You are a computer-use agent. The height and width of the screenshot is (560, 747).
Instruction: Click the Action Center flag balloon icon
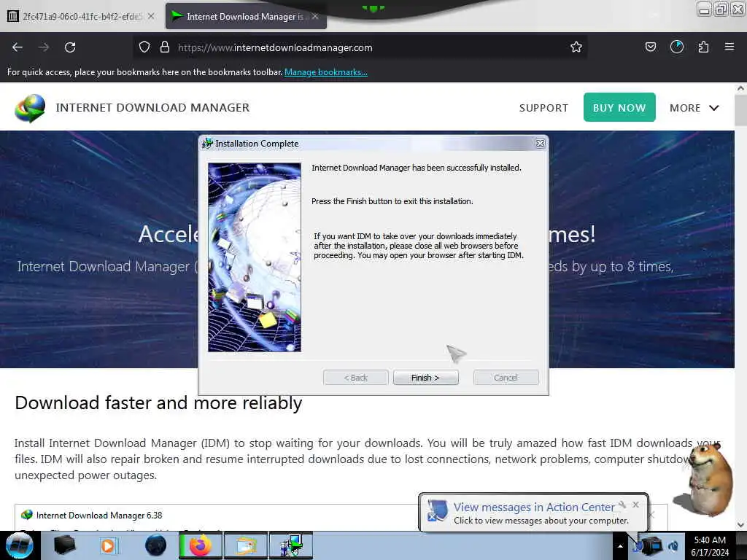point(438,510)
